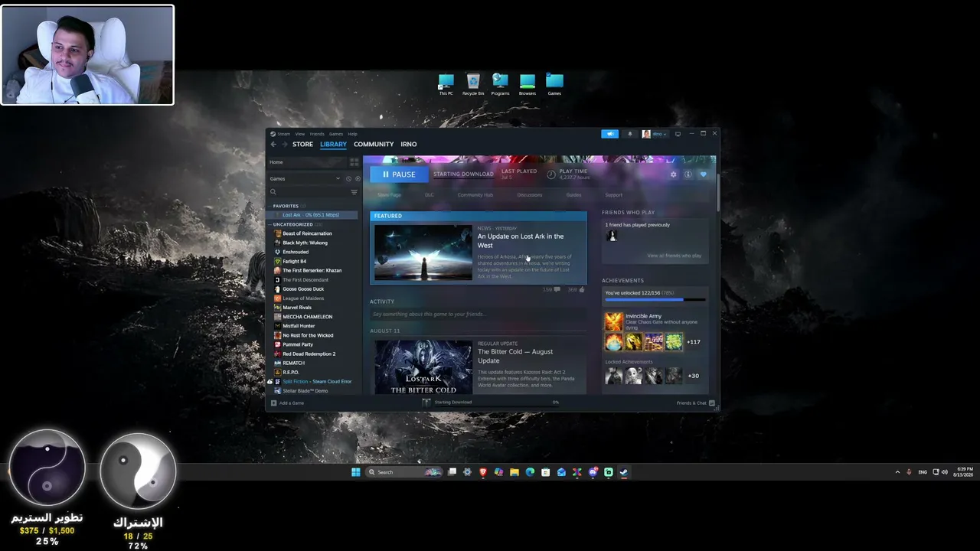Show the +117 more unlocked achievements
The height and width of the screenshot is (551, 980).
pos(694,342)
